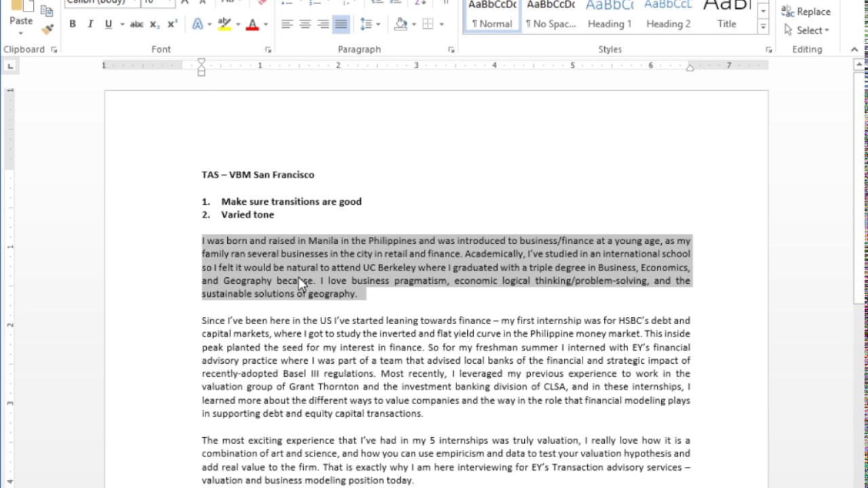Center the paragraph text
Screen dimensions: 868x488
[x=305, y=24]
